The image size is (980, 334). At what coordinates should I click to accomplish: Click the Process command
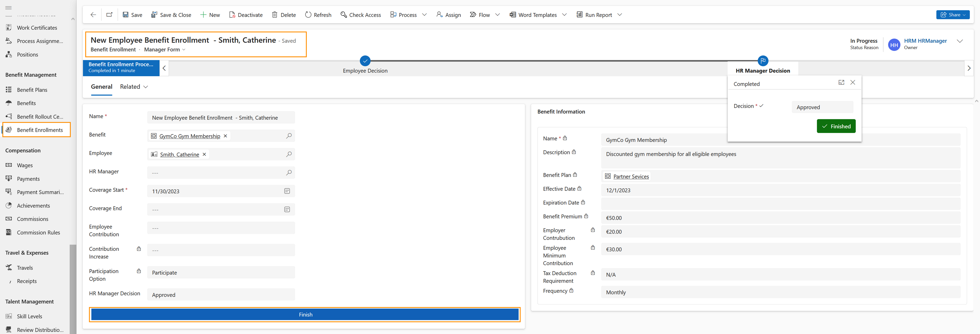404,15
